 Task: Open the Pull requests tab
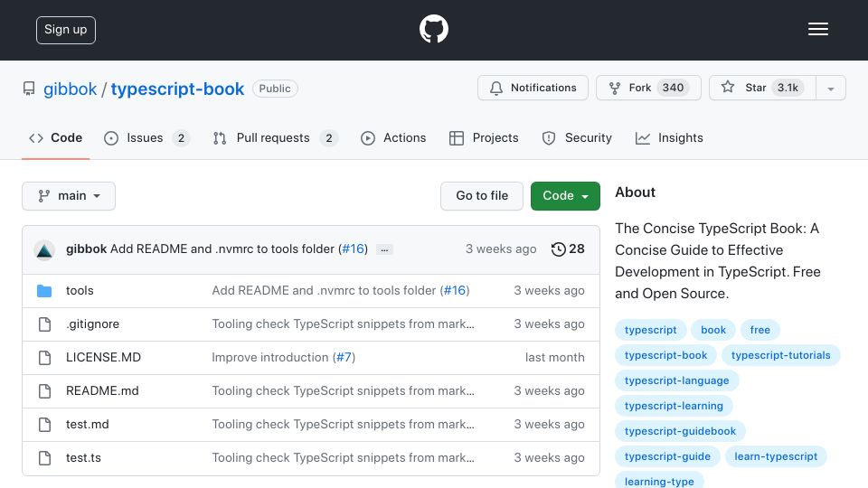275,137
